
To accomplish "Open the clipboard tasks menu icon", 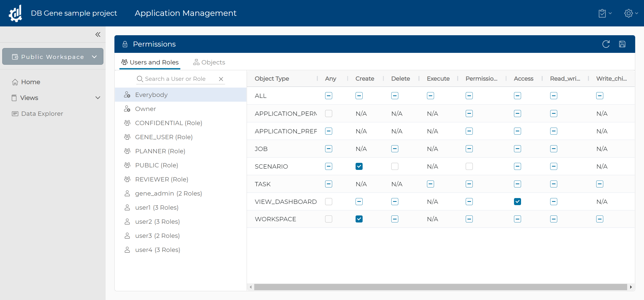I will pos(605,13).
